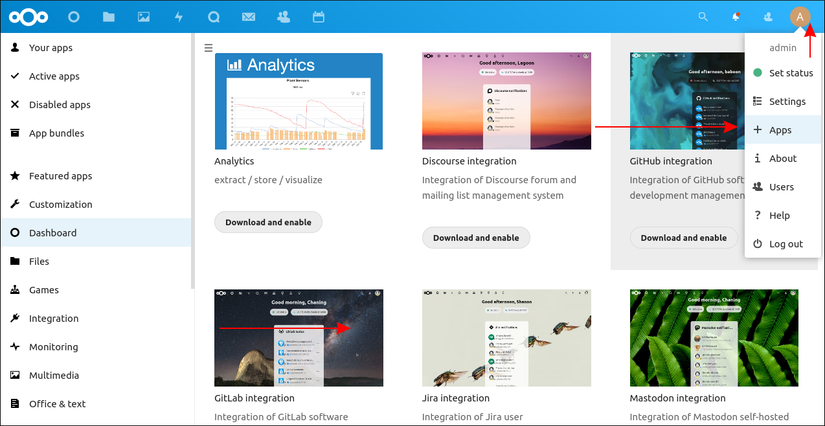Viewport: 825px width, 426px height.
Task: Select Your apps in sidebar
Action: click(96, 48)
